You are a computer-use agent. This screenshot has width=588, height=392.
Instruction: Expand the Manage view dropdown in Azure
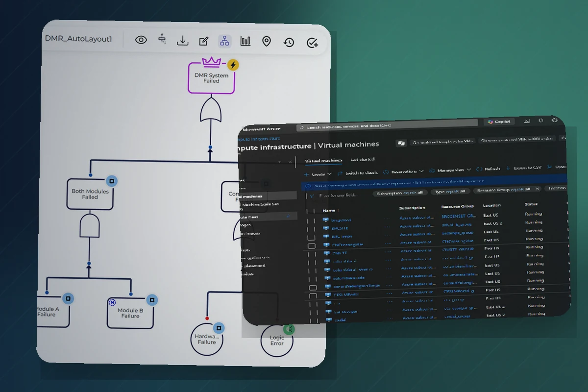[x=450, y=170]
